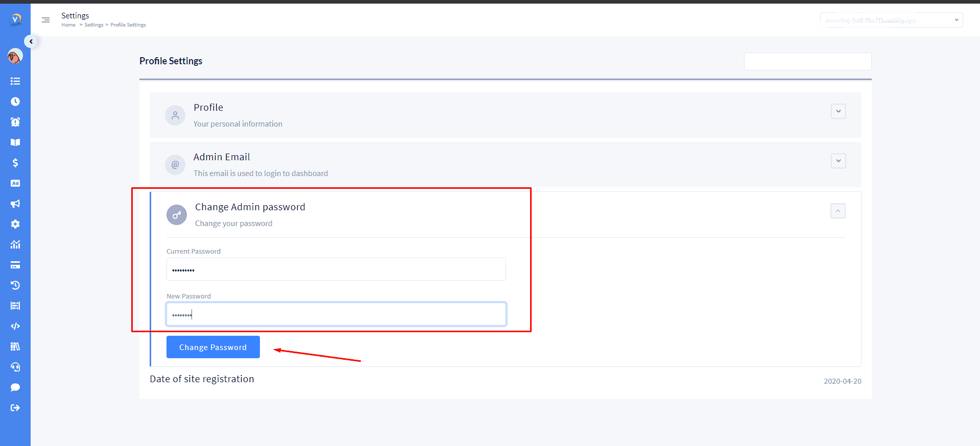Click the app logo in the sidebar
980x446 pixels.
16,20
